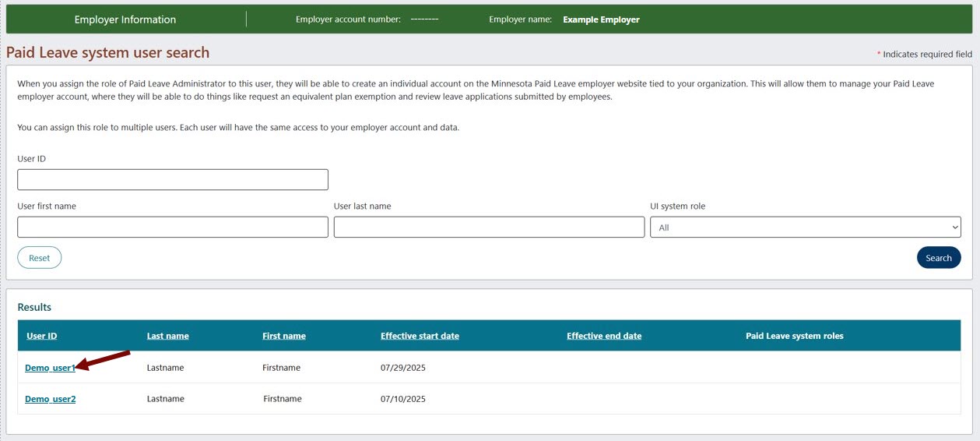Click the User ID text field
980x441 pixels.
(x=172, y=180)
